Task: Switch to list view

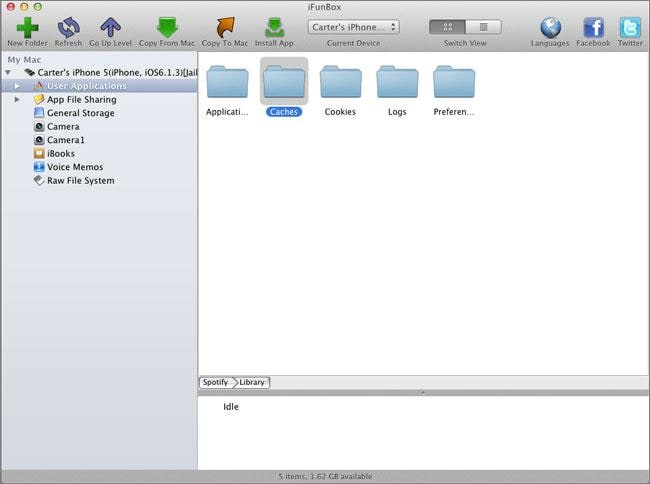Action: pyautogui.click(x=483, y=27)
